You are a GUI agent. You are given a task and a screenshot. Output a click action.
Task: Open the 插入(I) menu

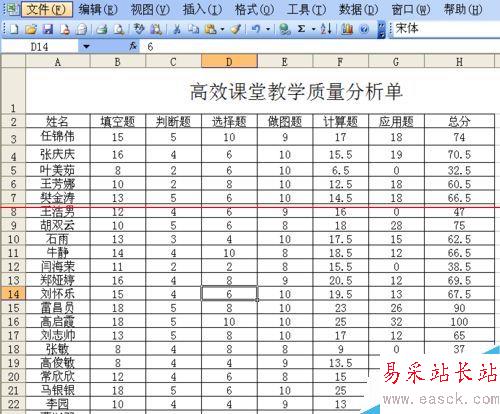point(202,9)
